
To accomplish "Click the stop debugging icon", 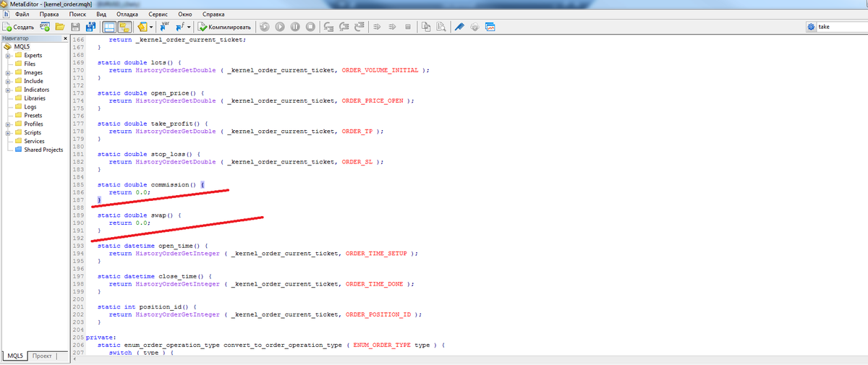I will click(x=310, y=27).
